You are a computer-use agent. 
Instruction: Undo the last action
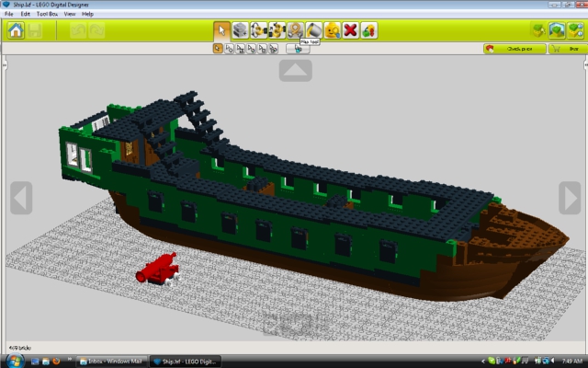78,30
